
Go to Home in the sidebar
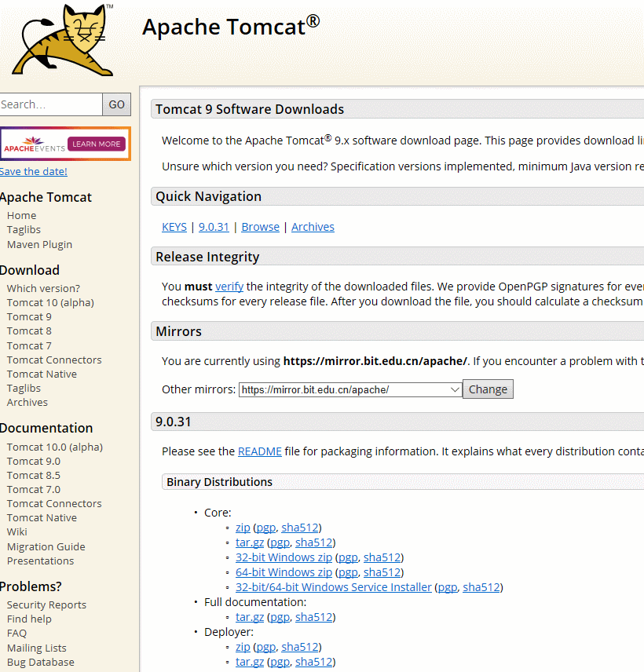(21, 215)
